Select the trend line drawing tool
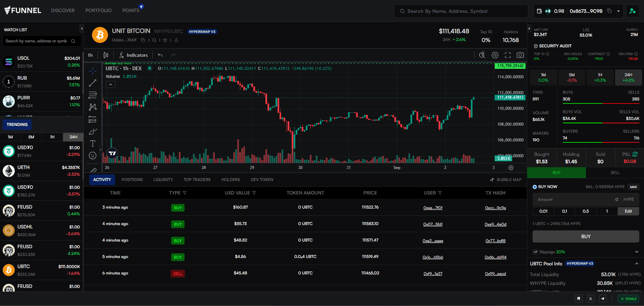644x306 pixels. pos(93,83)
